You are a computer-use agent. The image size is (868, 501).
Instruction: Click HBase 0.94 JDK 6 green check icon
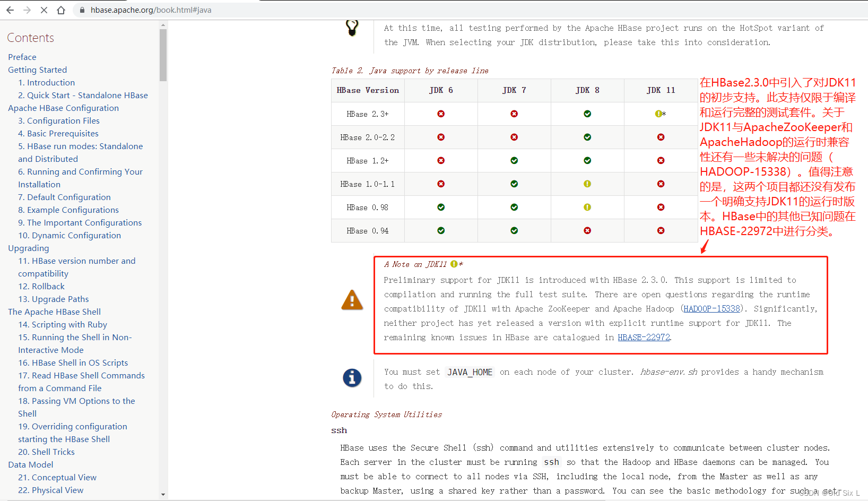(441, 230)
